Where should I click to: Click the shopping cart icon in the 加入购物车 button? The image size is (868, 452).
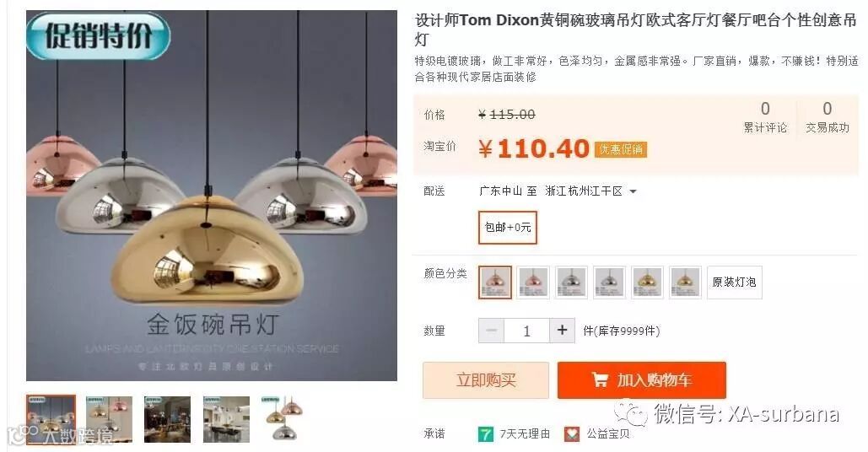pyautogui.click(x=600, y=380)
